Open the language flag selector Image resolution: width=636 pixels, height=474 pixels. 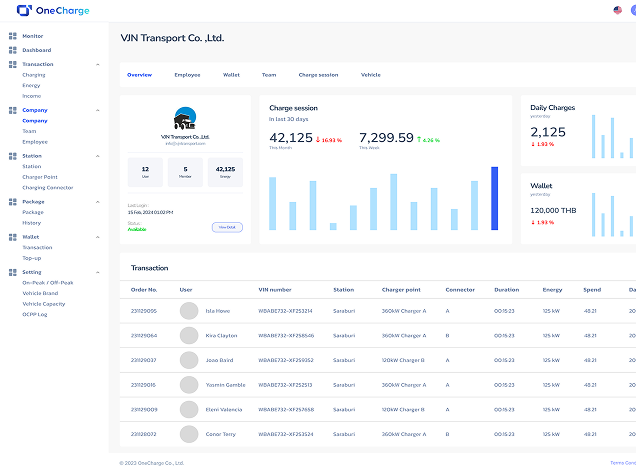tap(617, 10)
